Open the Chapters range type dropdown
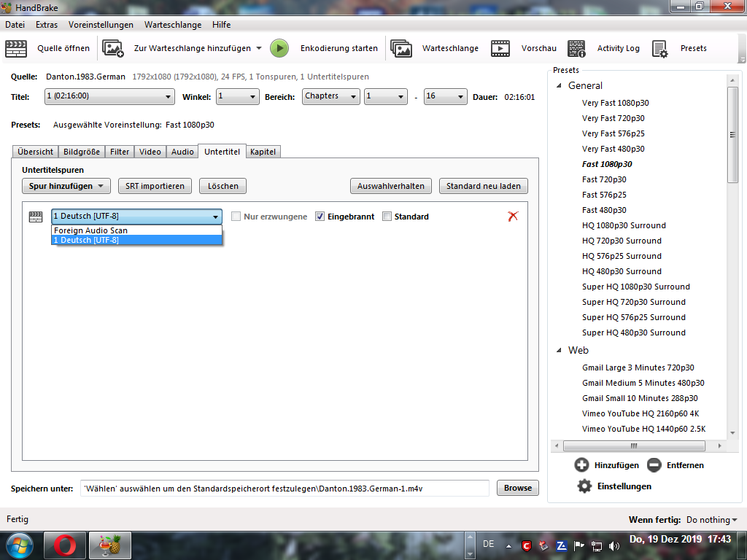 pyautogui.click(x=331, y=96)
